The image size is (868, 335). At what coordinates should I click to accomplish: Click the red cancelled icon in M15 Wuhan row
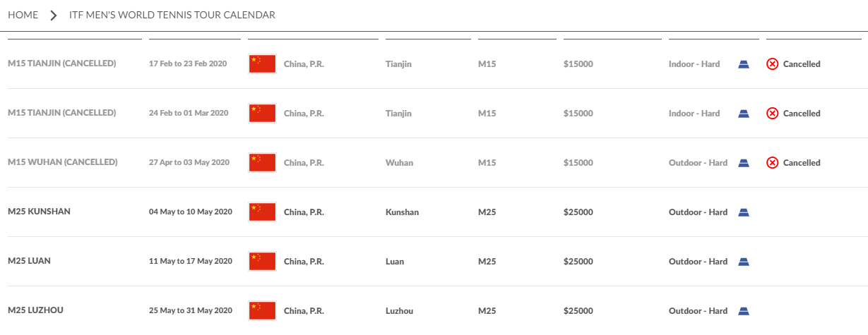[773, 163]
